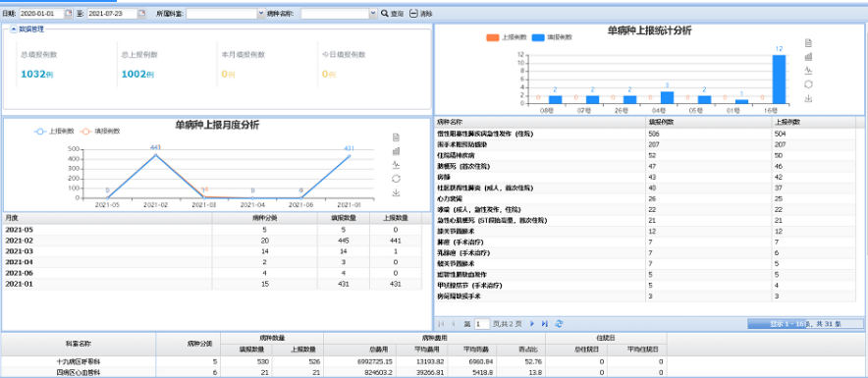This screenshot has height=378, width=868.
Task: Select the 2021-02 month row
Action: (212, 241)
